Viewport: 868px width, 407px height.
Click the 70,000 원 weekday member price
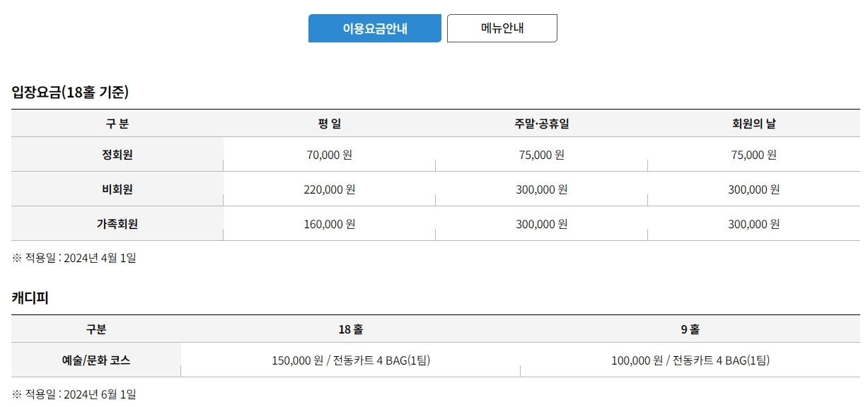(327, 155)
